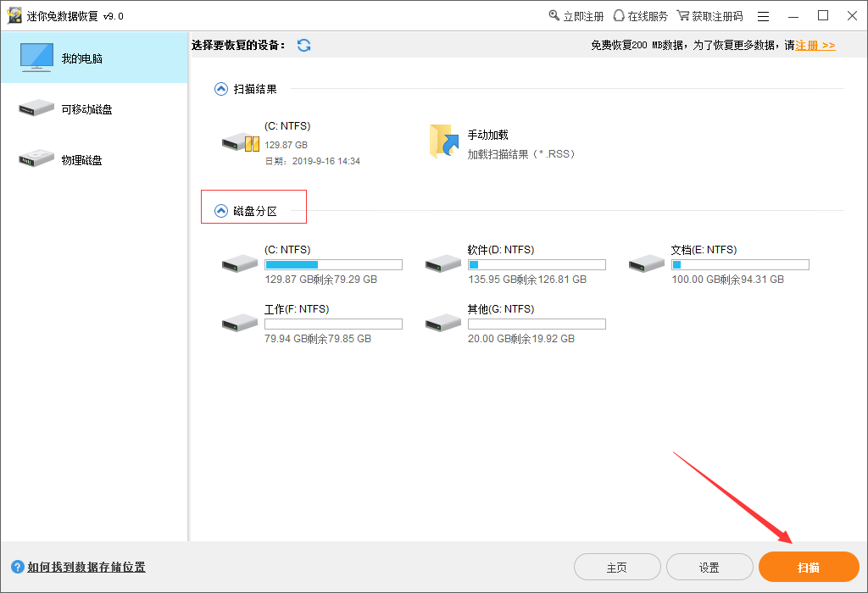
Task: Click 129.87 GB剩余79.29 GB text
Action: [x=321, y=280]
